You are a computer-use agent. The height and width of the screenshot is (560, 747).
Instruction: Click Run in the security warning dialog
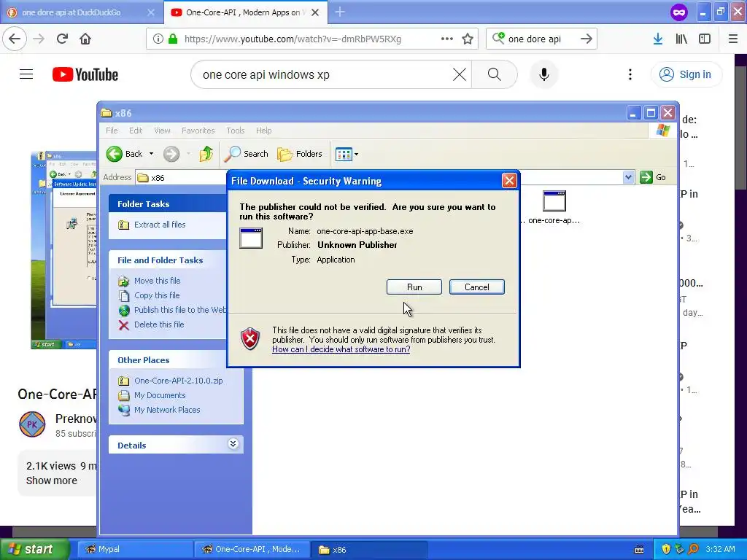pos(414,287)
